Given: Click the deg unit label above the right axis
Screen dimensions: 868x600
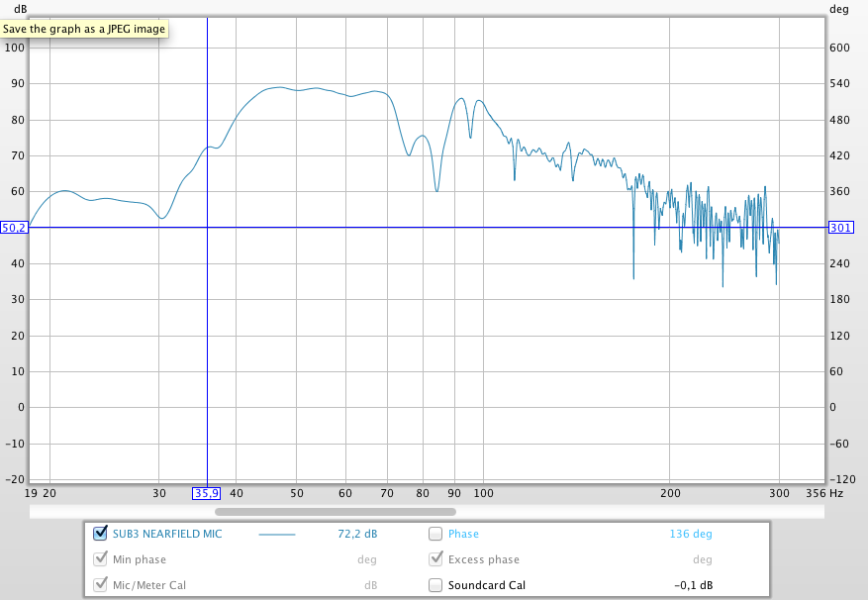Looking at the screenshot, I should [838, 10].
